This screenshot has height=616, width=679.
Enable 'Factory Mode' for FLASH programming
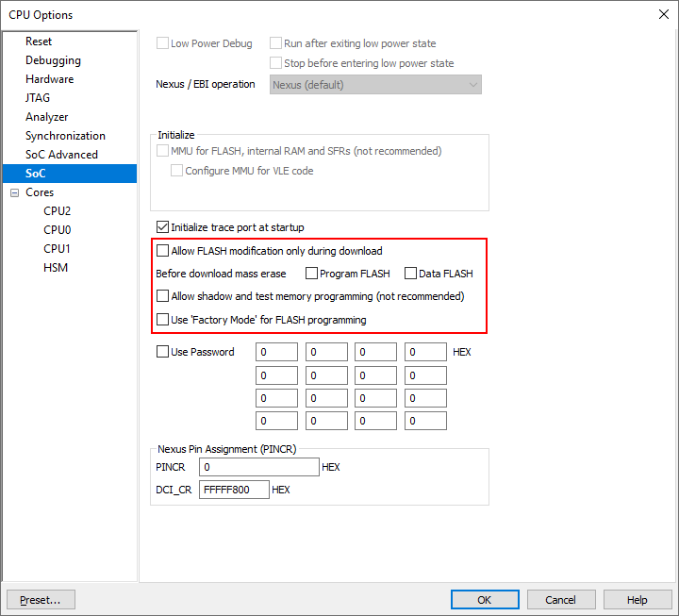click(162, 320)
